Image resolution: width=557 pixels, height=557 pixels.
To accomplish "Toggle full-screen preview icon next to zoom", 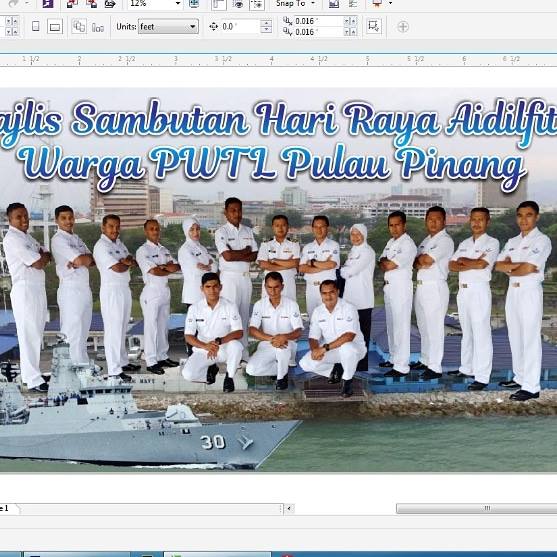I will tap(194, 4).
